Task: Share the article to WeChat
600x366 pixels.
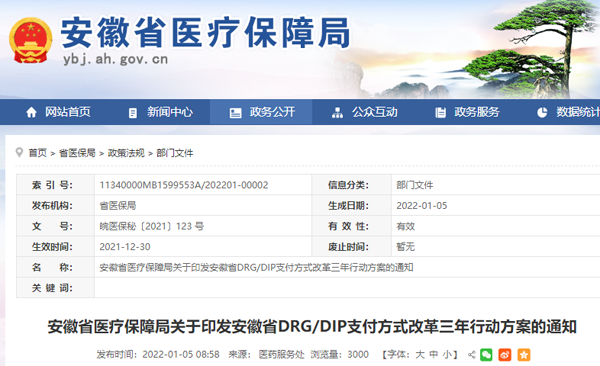Action: 486,355
